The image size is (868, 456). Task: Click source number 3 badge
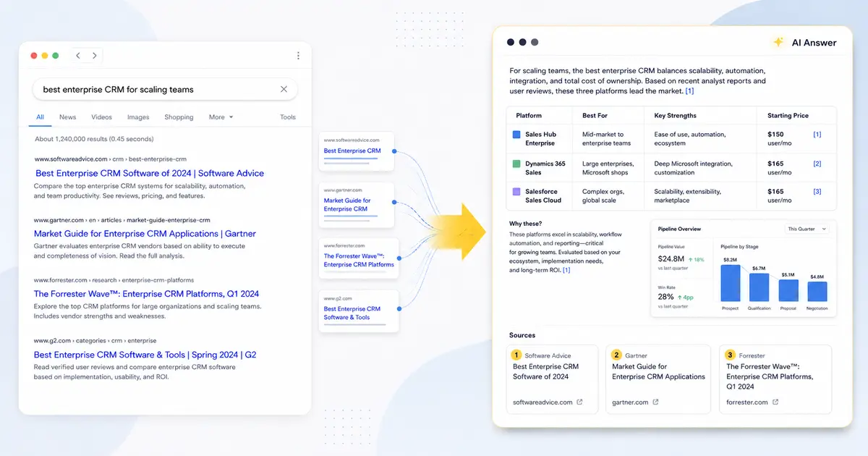click(731, 355)
